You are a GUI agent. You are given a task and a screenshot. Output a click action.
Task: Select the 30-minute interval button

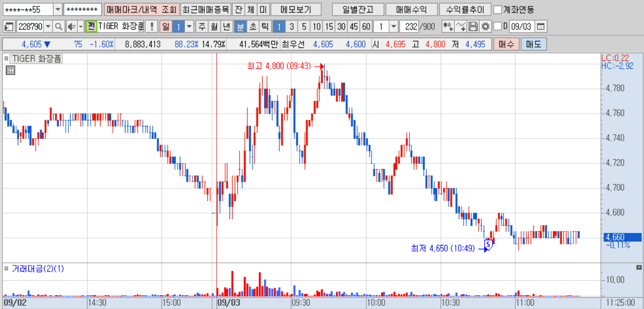(x=341, y=27)
